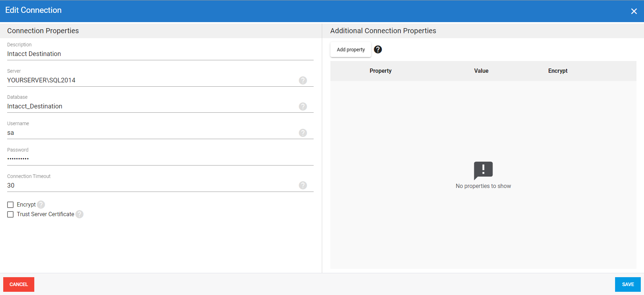The height and width of the screenshot is (295, 644).
Task: Click the Database name field
Action: pyautogui.click(x=150, y=106)
